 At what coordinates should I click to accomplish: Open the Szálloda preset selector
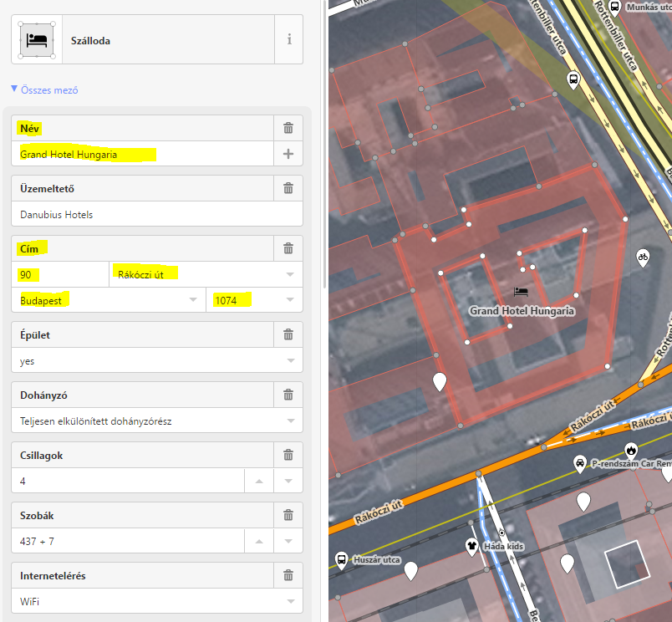[x=143, y=40]
